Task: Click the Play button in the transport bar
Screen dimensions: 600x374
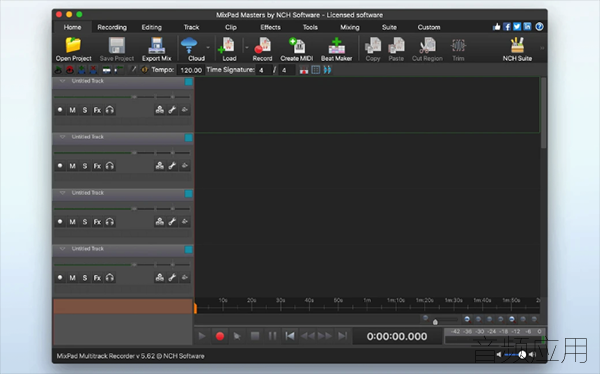Action: point(202,336)
